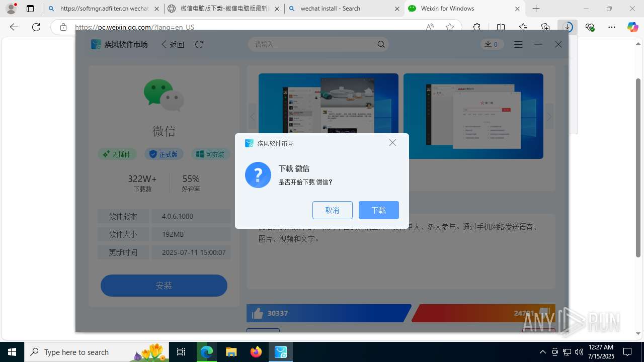The width and height of the screenshot is (644, 362).
Task: Open Firefox from taskbar
Action: click(256, 352)
